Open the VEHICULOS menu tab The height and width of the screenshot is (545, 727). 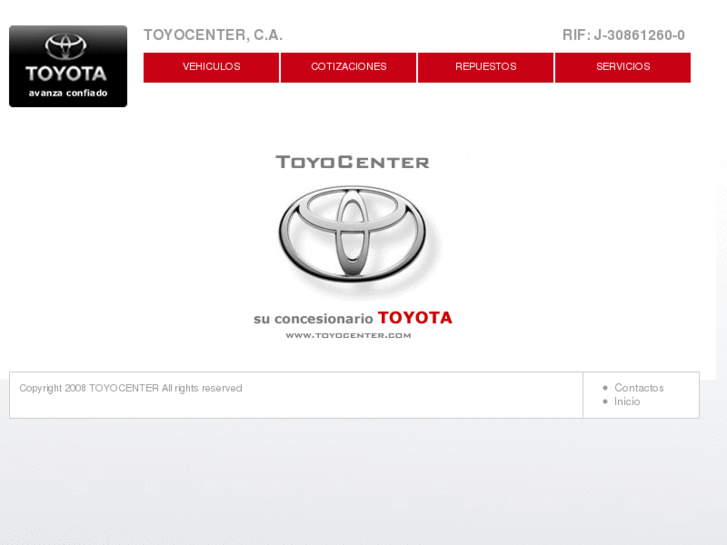pos(211,68)
